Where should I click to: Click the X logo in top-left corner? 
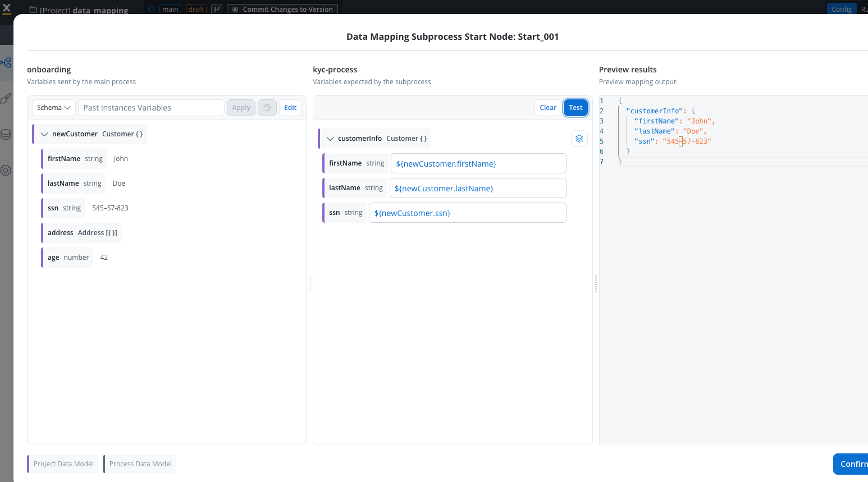7,8
